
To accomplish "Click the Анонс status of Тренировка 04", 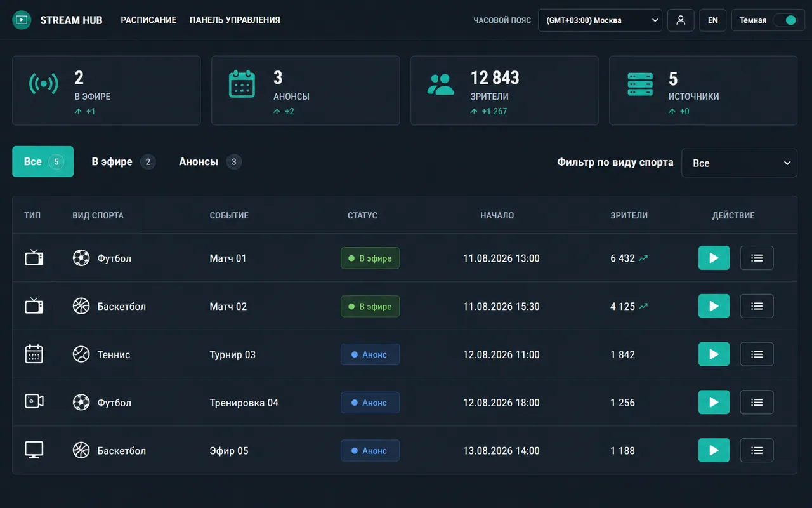I will tap(370, 402).
